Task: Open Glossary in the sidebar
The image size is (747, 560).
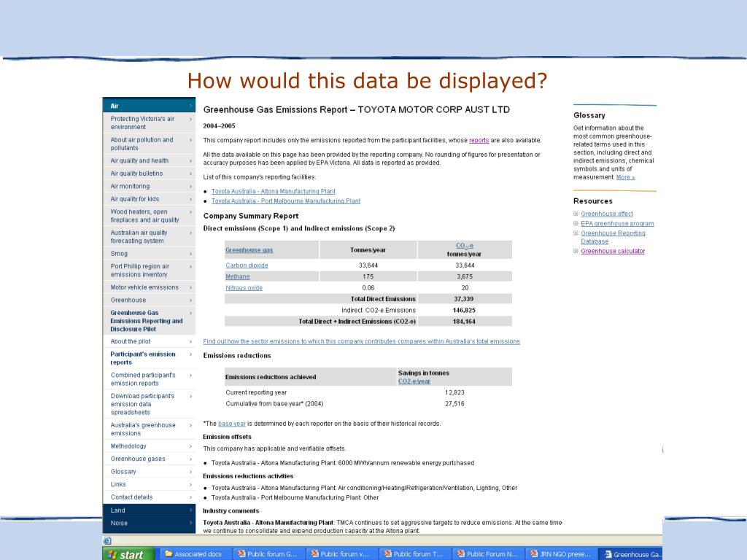Action: coord(149,472)
